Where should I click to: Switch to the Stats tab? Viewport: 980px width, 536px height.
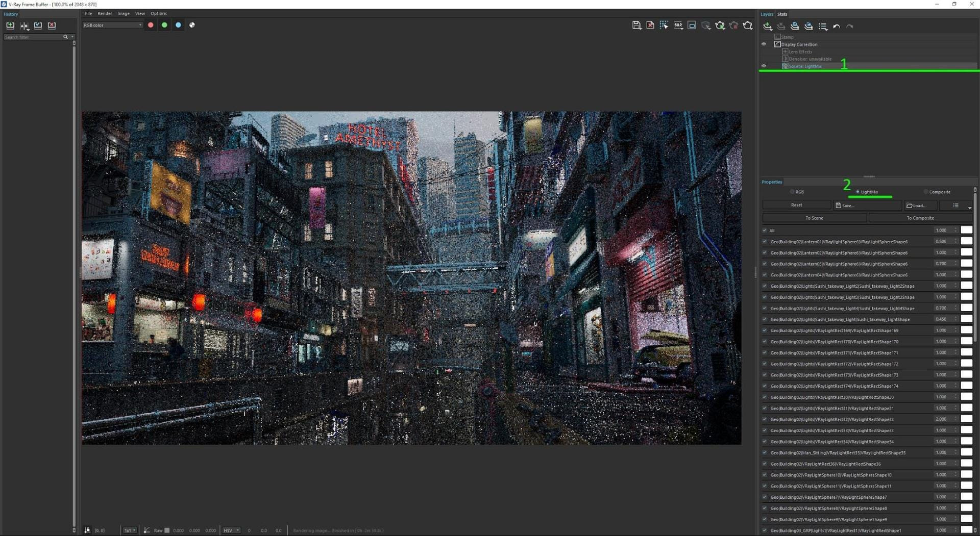tap(782, 14)
